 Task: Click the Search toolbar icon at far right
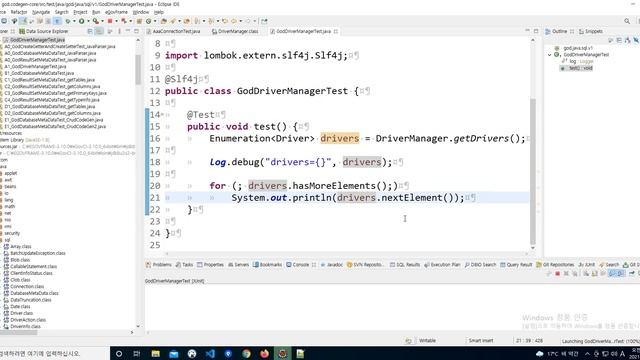pos(627,21)
